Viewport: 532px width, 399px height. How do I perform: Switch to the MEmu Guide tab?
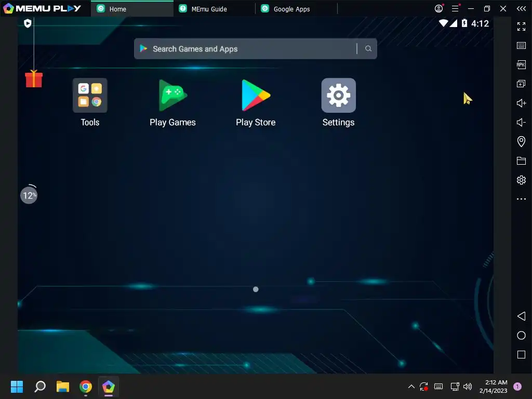click(x=214, y=9)
